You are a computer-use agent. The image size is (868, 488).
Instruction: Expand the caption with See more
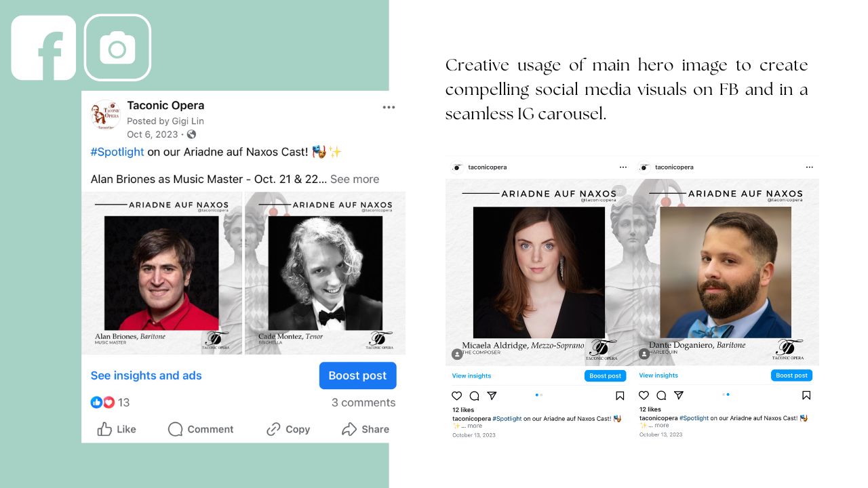(x=355, y=179)
